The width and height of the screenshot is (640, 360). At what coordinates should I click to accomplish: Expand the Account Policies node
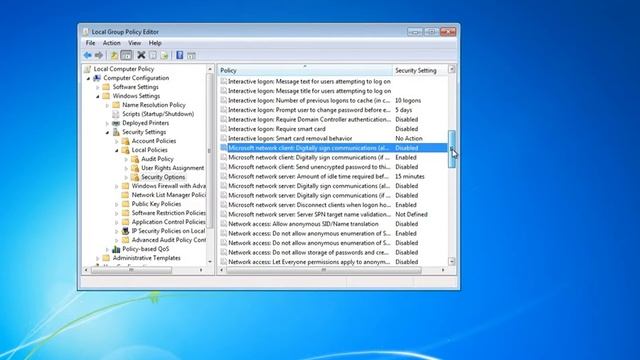pos(117,141)
